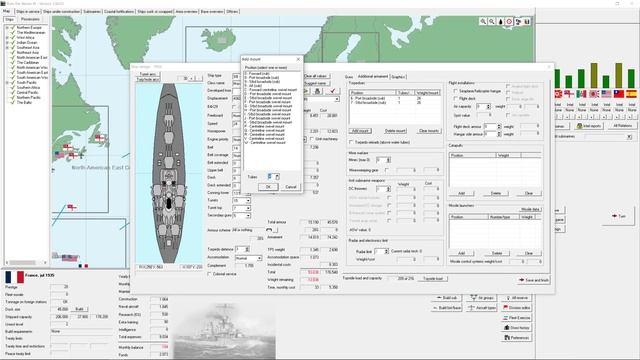Select 7 - Stbd broadside (sub) torpedo row
The width and height of the screenshot is (640, 360).
click(x=394, y=102)
